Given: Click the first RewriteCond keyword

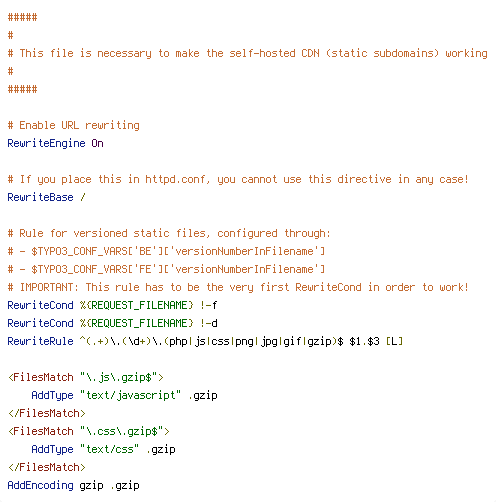Looking at the screenshot, I should [x=40, y=305].
